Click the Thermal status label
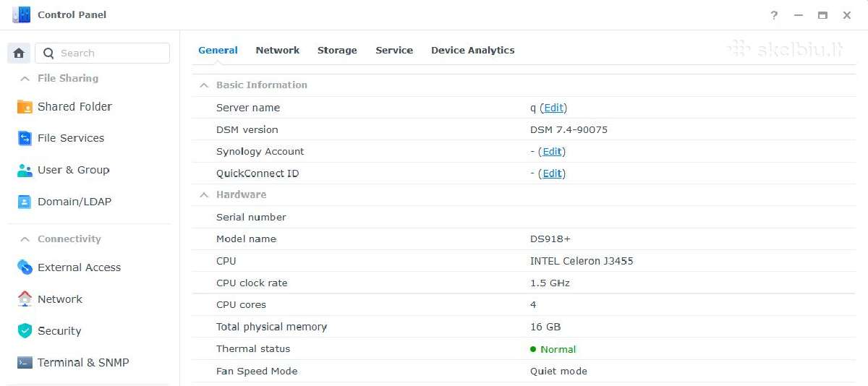The height and width of the screenshot is (386, 868). 253,349
